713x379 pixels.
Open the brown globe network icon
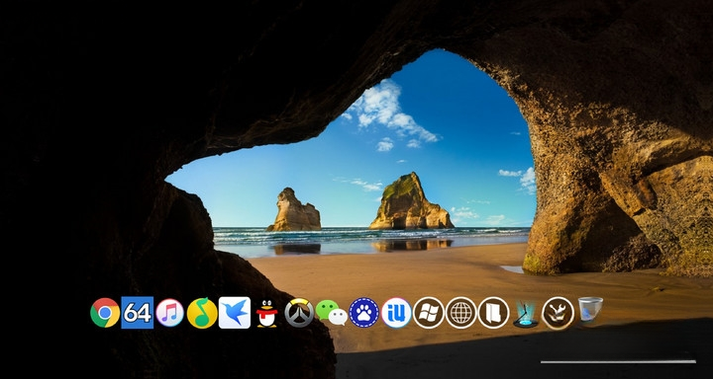[x=461, y=313]
